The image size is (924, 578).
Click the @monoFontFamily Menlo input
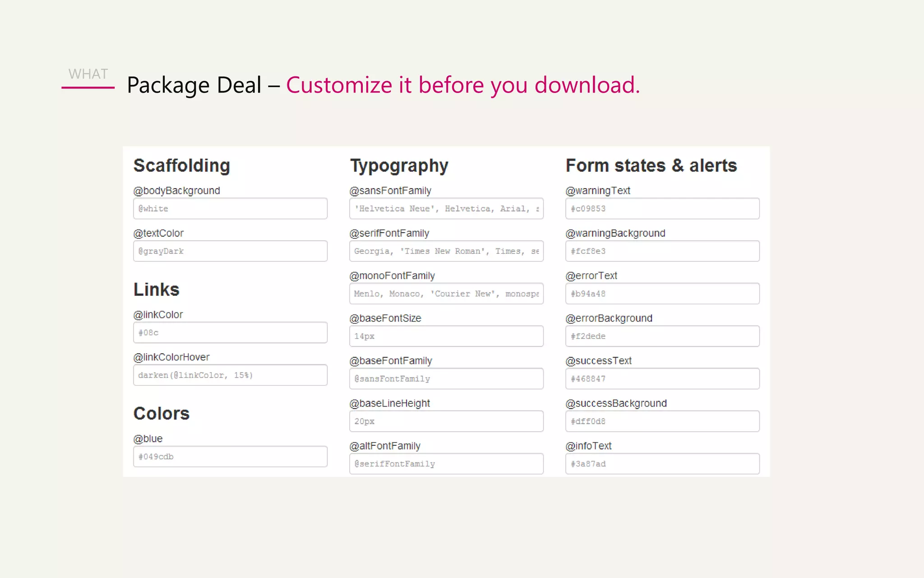click(x=446, y=294)
